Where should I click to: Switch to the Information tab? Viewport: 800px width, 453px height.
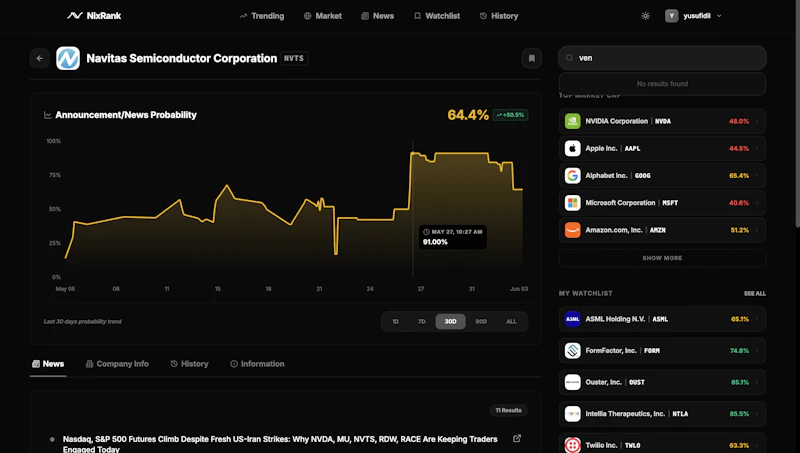tap(257, 364)
